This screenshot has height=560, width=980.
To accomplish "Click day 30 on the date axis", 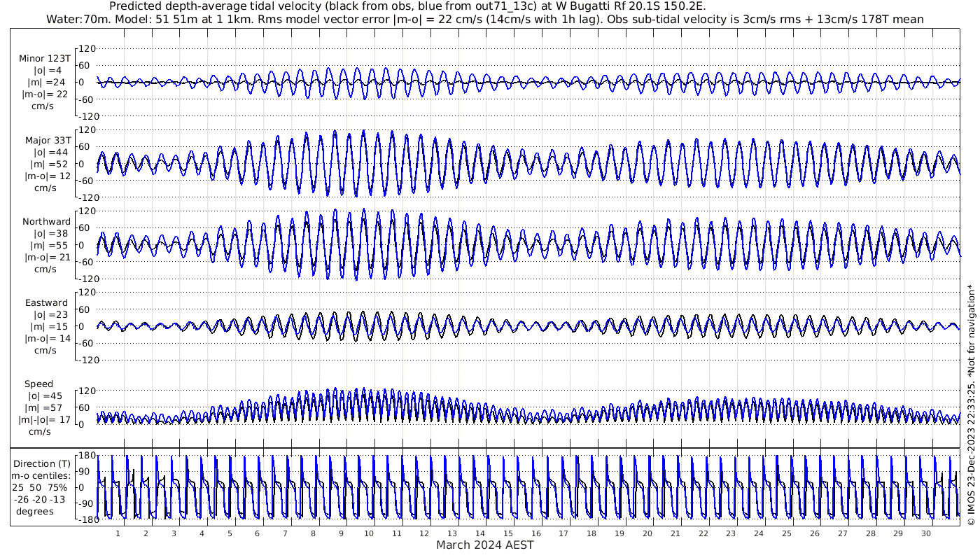I will tap(925, 533).
